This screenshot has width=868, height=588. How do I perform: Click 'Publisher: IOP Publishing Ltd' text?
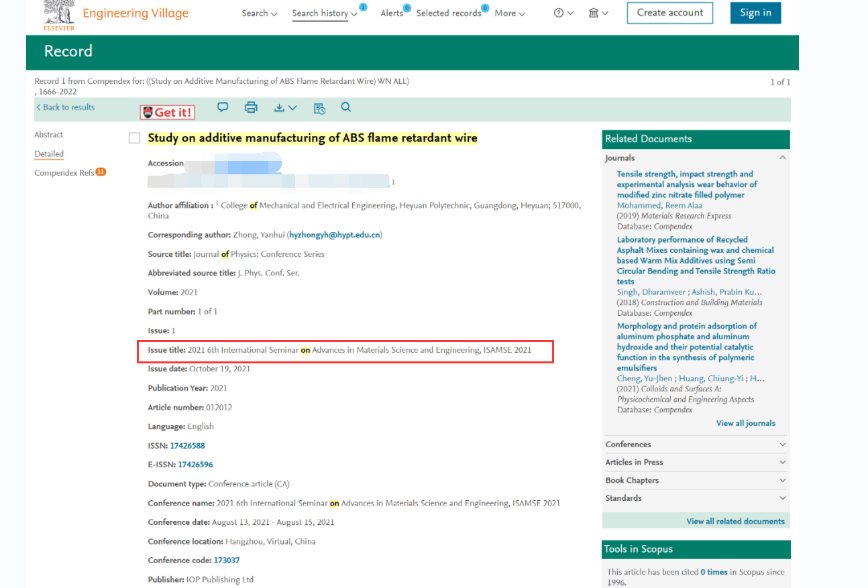click(x=201, y=579)
